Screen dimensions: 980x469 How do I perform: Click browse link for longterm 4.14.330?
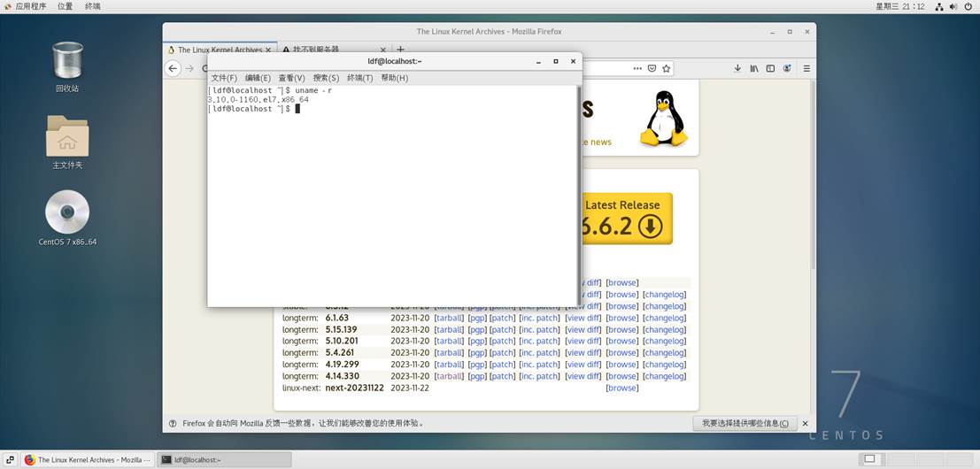click(x=622, y=376)
